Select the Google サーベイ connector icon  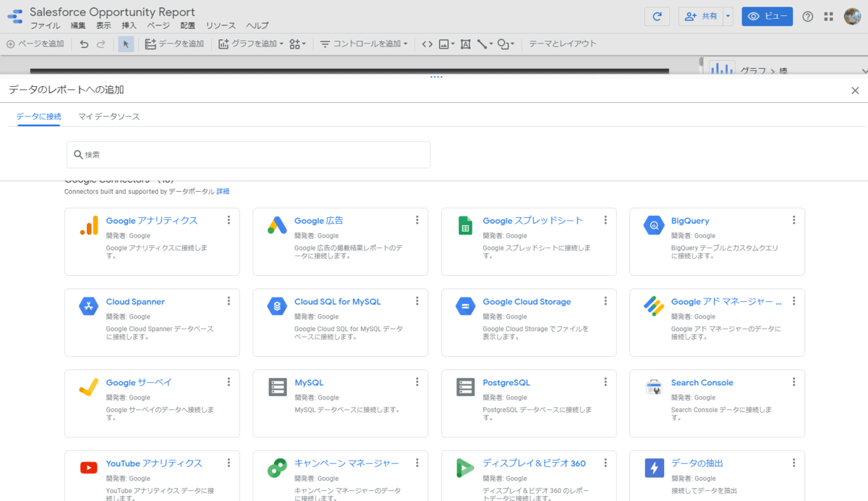pyautogui.click(x=88, y=388)
